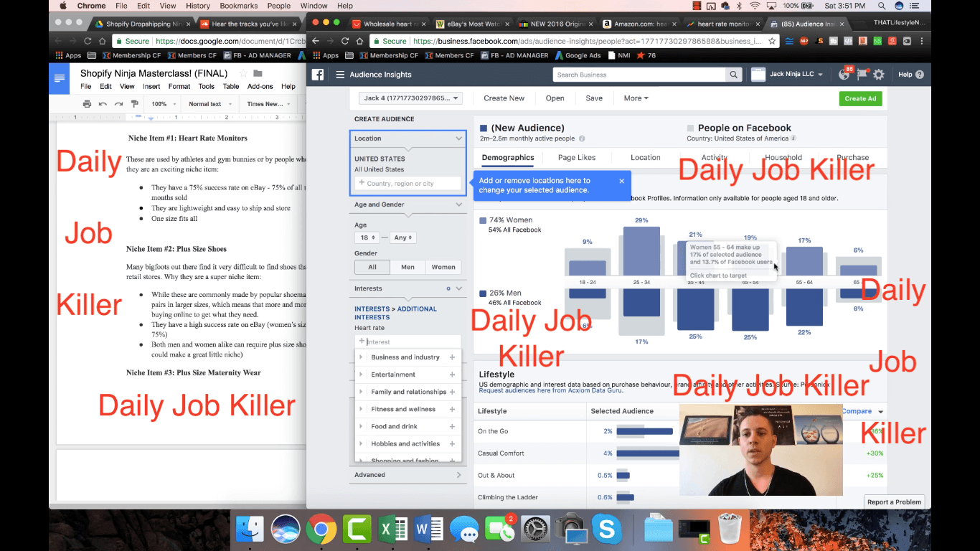Click the green Create Ad button
980x551 pixels.
coord(860,99)
